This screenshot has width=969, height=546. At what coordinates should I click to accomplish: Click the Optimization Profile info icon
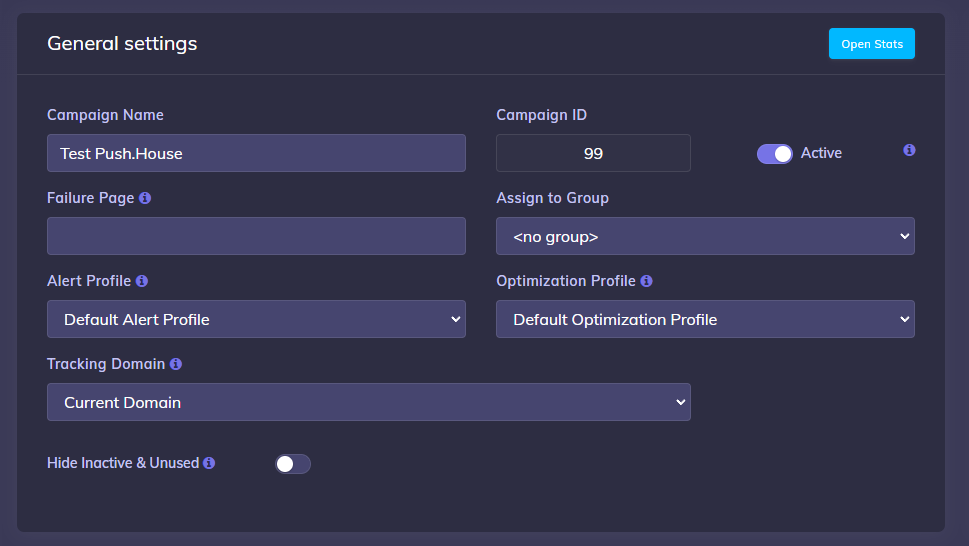point(646,281)
